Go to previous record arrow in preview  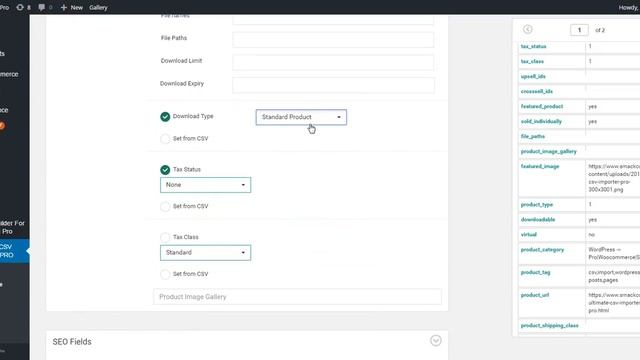tap(527, 29)
